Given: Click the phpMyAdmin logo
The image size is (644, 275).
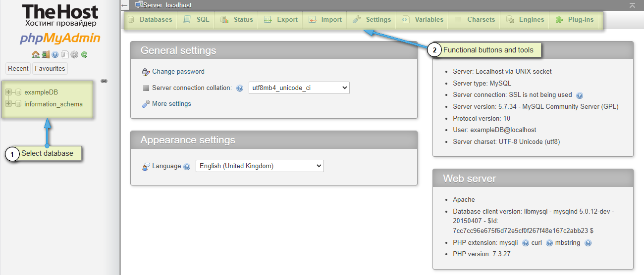Looking at the screenshot, I should (60, 39).
